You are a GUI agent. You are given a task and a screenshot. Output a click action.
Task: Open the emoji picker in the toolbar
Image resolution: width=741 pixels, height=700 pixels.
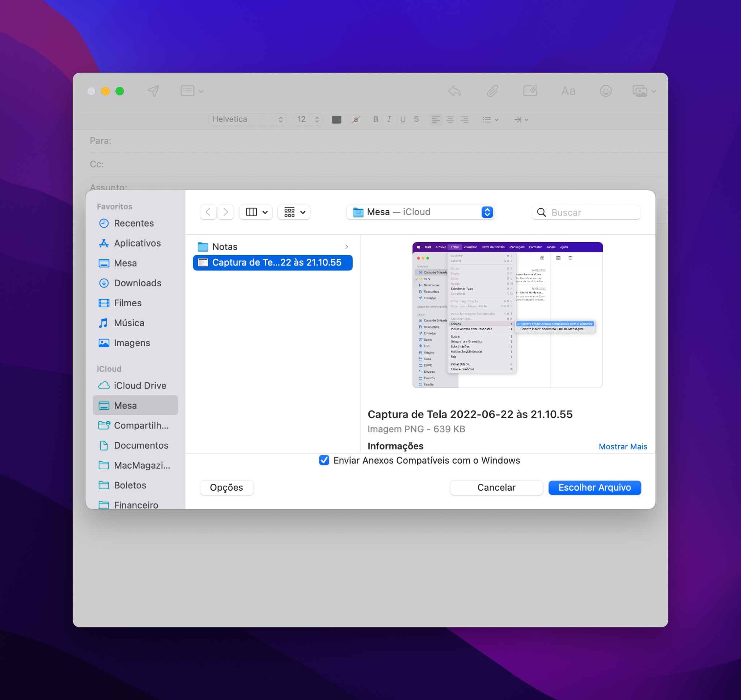[x=606, y=91]
